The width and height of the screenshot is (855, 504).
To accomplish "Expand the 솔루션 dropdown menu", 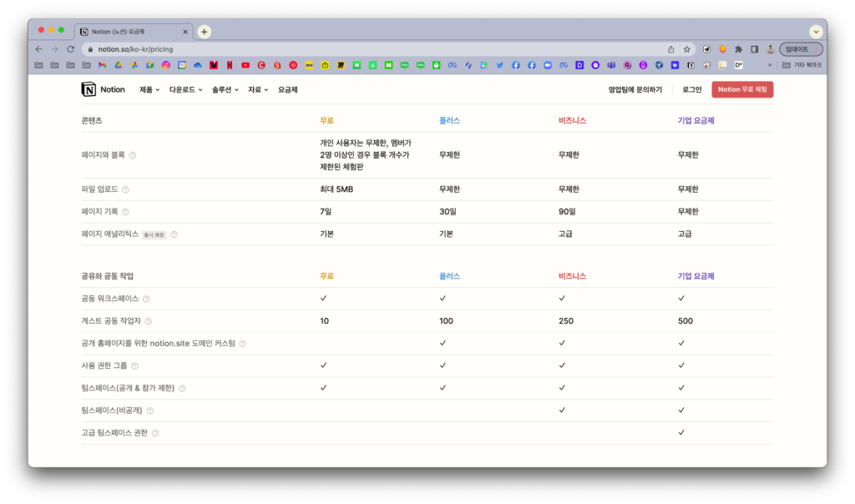I will [x=225, y=89].
